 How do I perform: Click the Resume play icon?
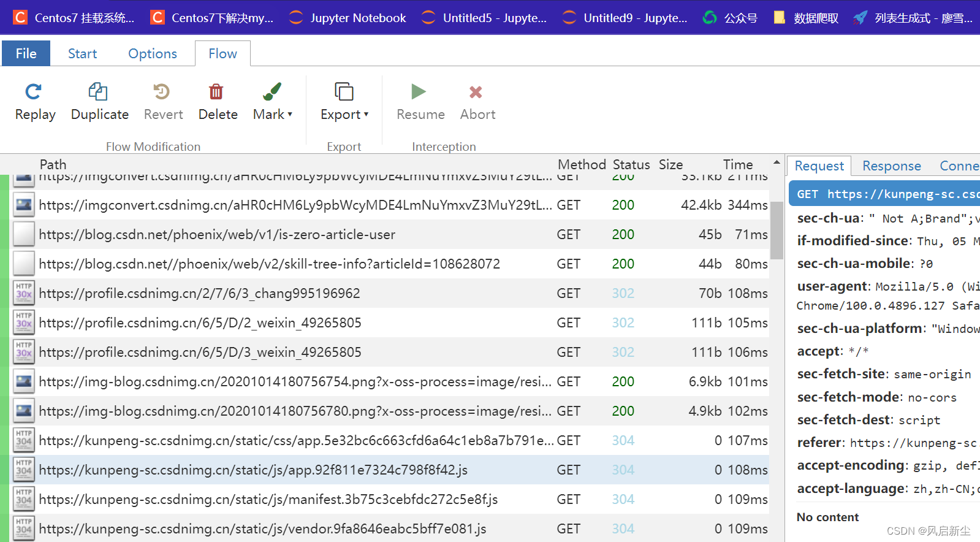coord(419,92)
